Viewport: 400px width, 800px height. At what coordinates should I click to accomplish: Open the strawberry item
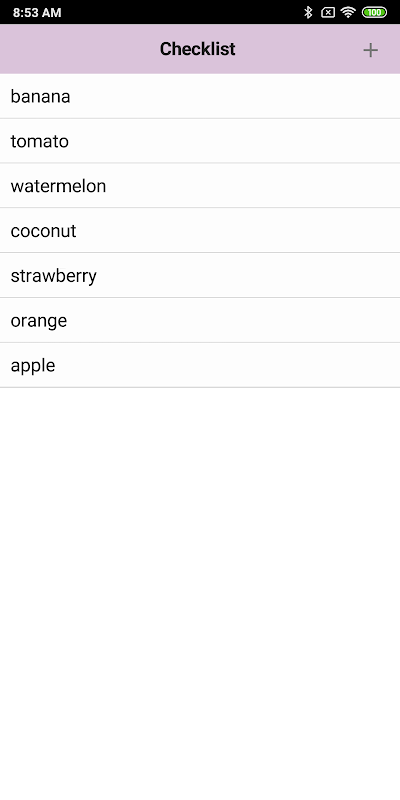tap(200, 276)
